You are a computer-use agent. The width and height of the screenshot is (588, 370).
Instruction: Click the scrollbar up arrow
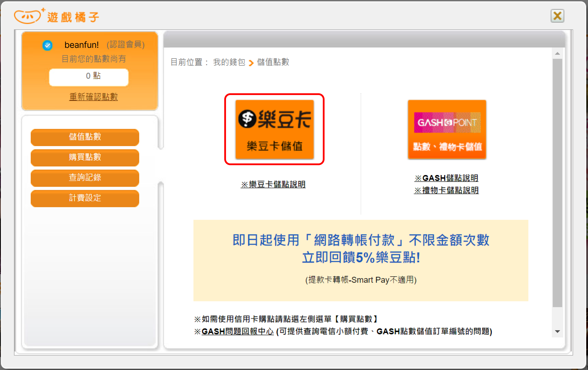[x=558, y=53]
